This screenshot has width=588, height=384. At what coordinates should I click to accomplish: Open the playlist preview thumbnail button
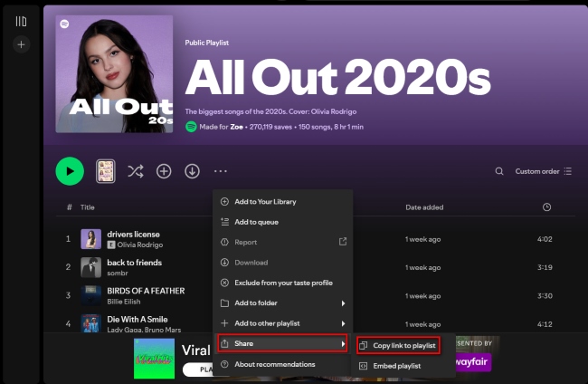tap(105, 171)
